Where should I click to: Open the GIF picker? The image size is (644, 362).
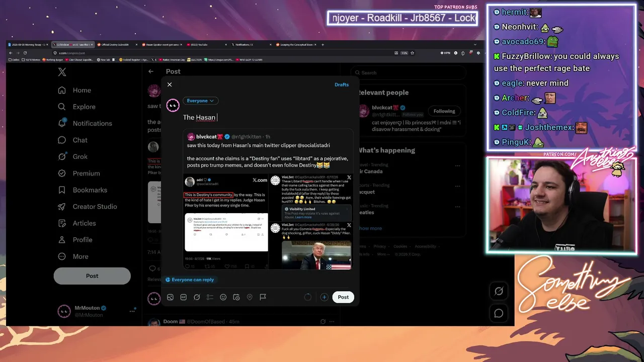pos(184,297)
